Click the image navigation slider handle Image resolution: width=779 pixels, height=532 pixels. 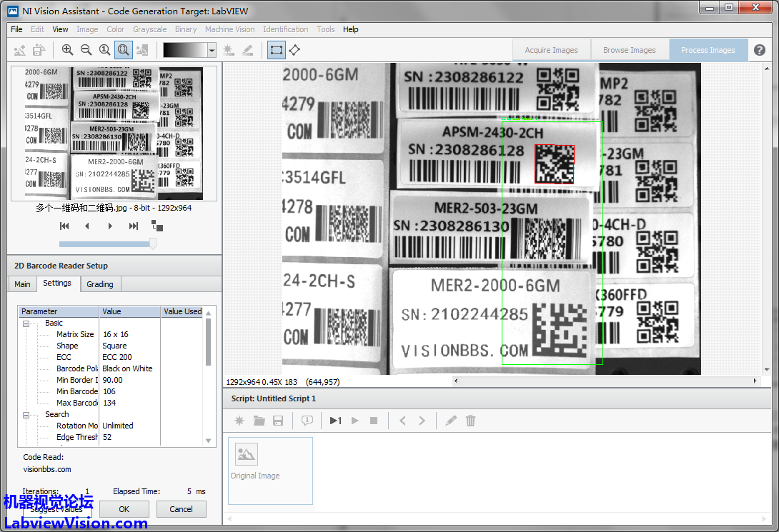pos(152,244)
